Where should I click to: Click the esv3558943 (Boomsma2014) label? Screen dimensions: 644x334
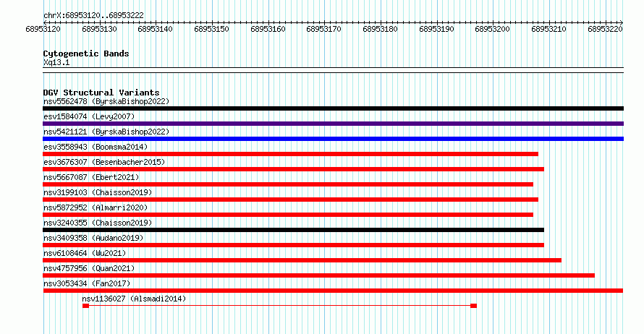tap(96, 147)
